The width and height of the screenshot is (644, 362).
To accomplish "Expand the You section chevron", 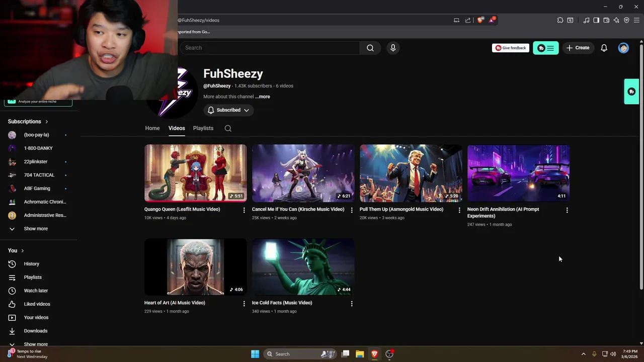I will 22,250.
